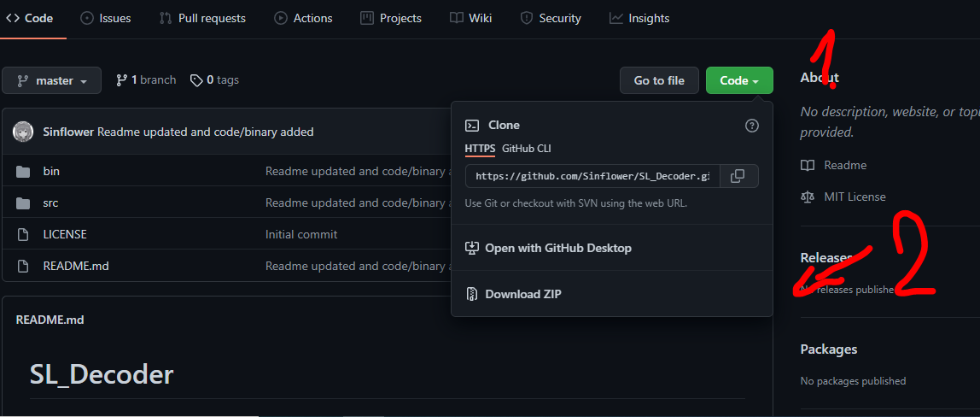Click the Security shield icon

pyautogui.click(x=527, y=18)
